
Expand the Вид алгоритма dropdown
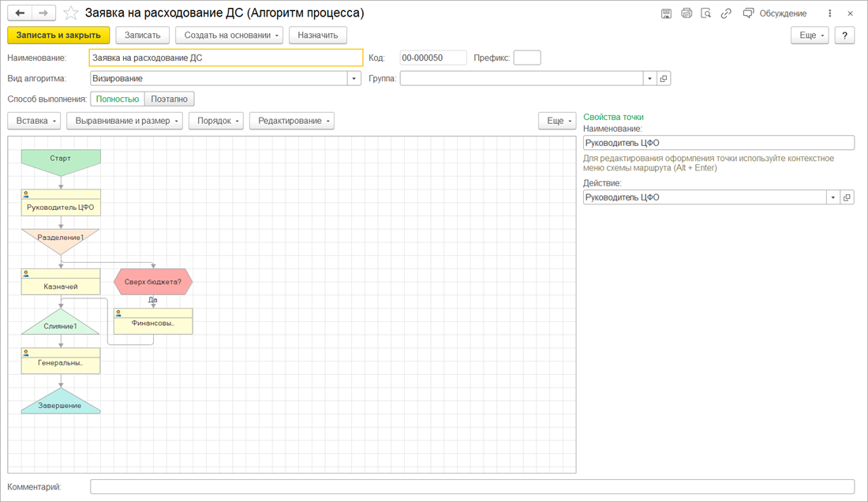coord(354,79)
